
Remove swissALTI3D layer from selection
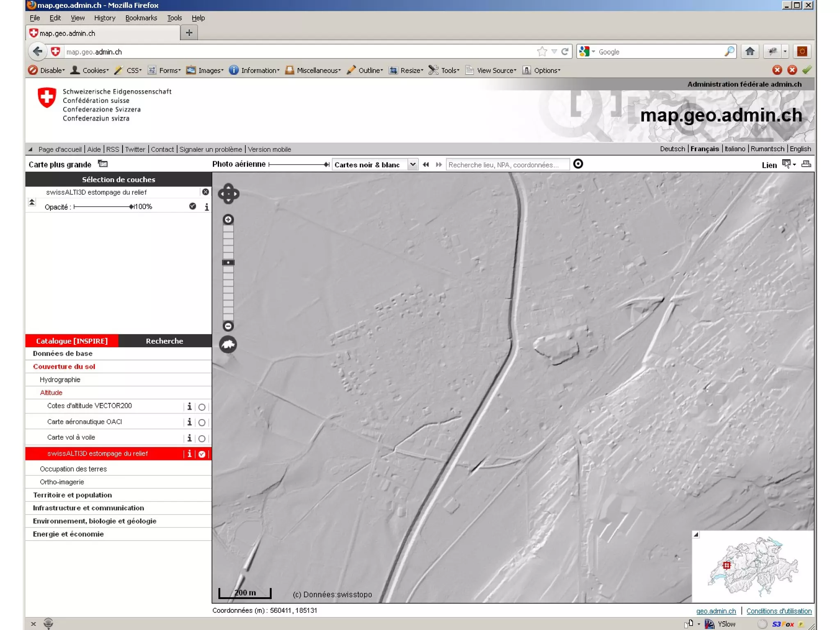pyautogui.click(x=205, y=192)
